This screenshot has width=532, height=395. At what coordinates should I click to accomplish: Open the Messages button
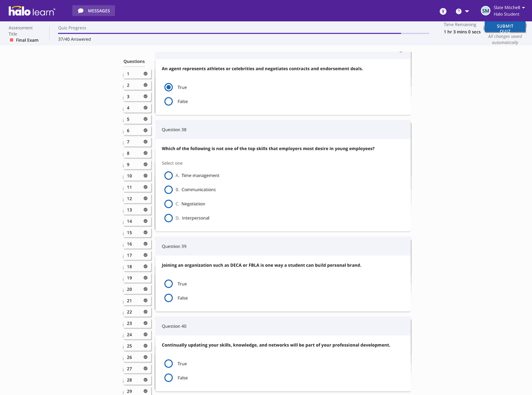94,11
